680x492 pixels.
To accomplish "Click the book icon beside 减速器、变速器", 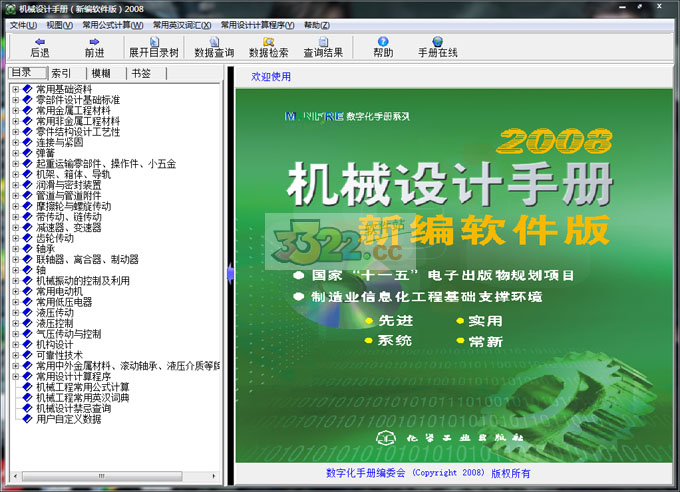I will pyautogui.click(x=27, y=227).
